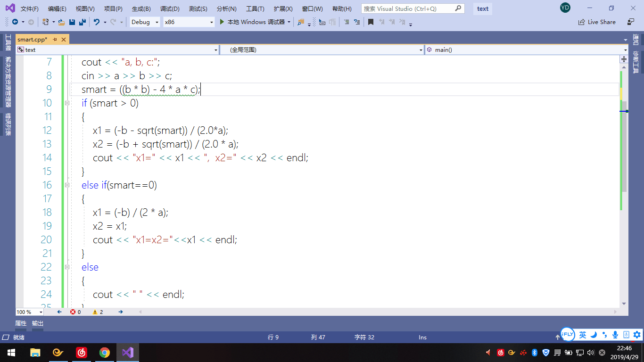The width and height of the screenshot is (644, 362).
Task: Open the x86 platform dropdown
Action: tap(189, 22)
